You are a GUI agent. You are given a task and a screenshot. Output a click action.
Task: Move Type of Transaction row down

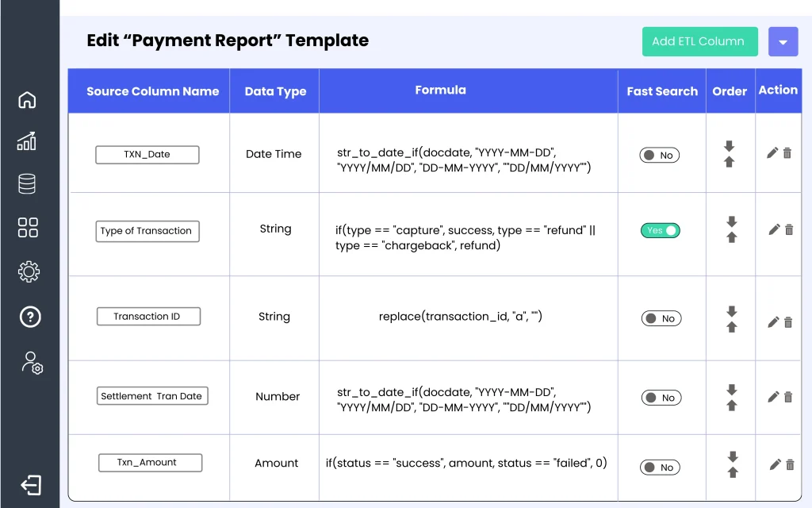(731, 222)
